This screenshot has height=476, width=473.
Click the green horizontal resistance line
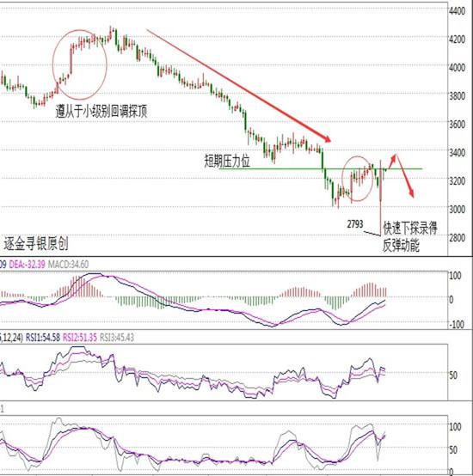(321, 168)
